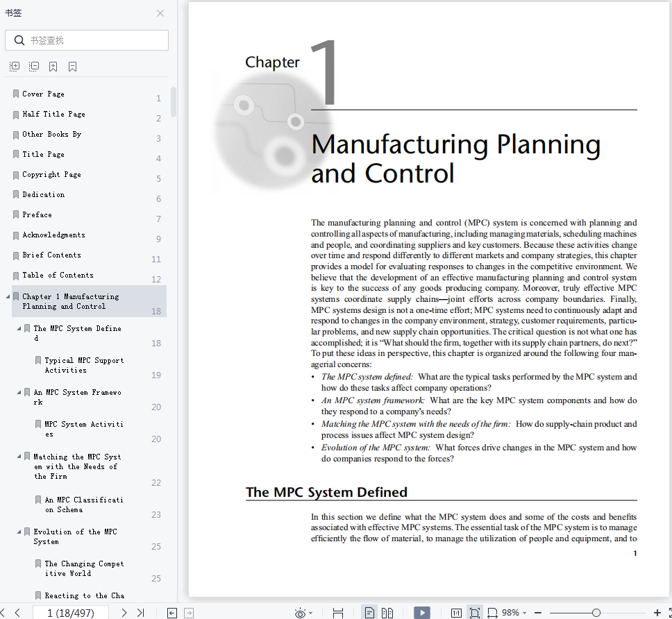Click the bookmark icon beside Dedication

click(x=16, y=194)
